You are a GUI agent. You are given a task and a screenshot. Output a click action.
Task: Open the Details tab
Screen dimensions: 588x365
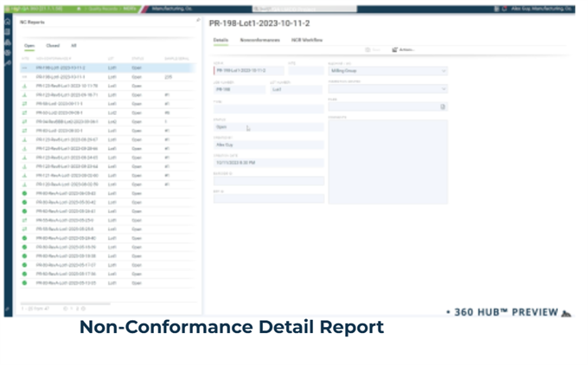220,40
